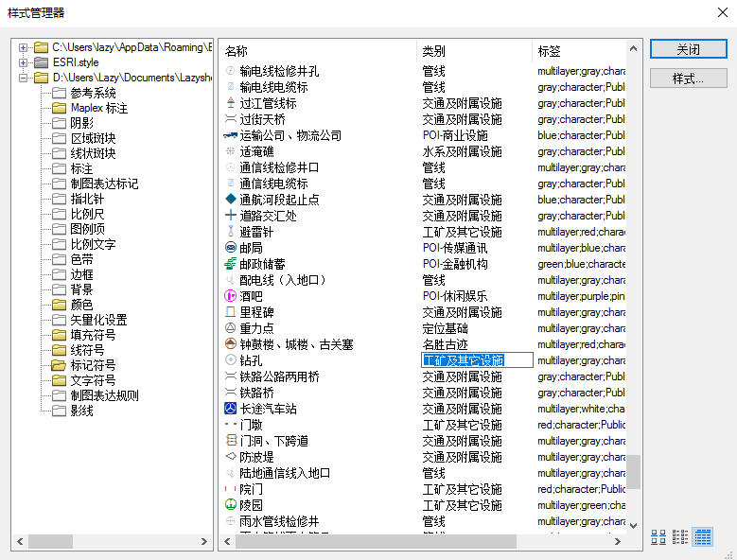
Task: Click the green;blue;characte tag cell
Action: 582,264
